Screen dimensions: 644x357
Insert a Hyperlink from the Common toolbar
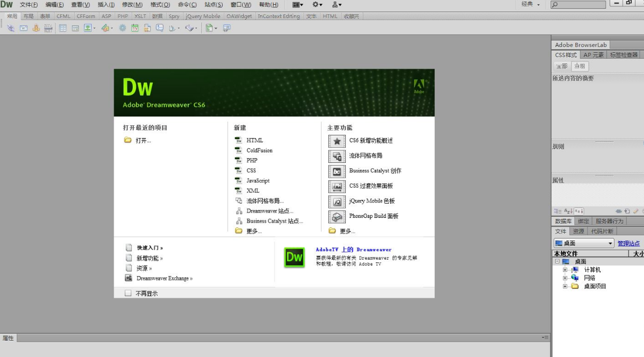pyautogui.click(x=11, y=28)
